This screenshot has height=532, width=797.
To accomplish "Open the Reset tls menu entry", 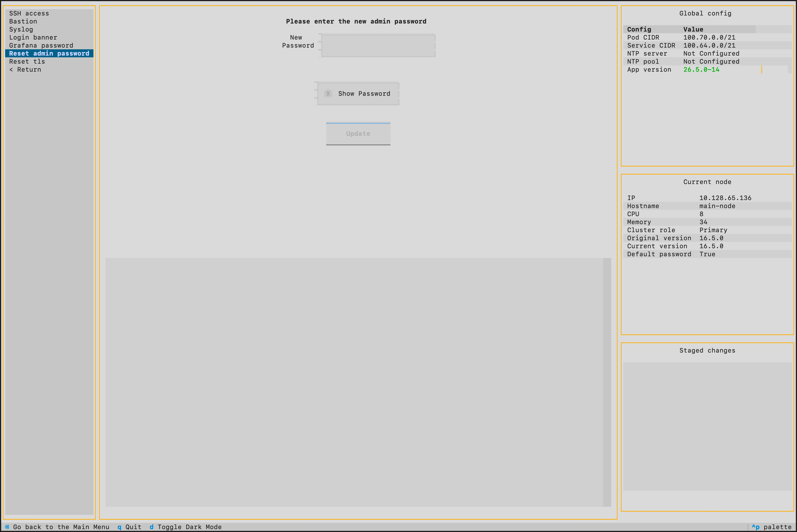I will coord(49,61).
